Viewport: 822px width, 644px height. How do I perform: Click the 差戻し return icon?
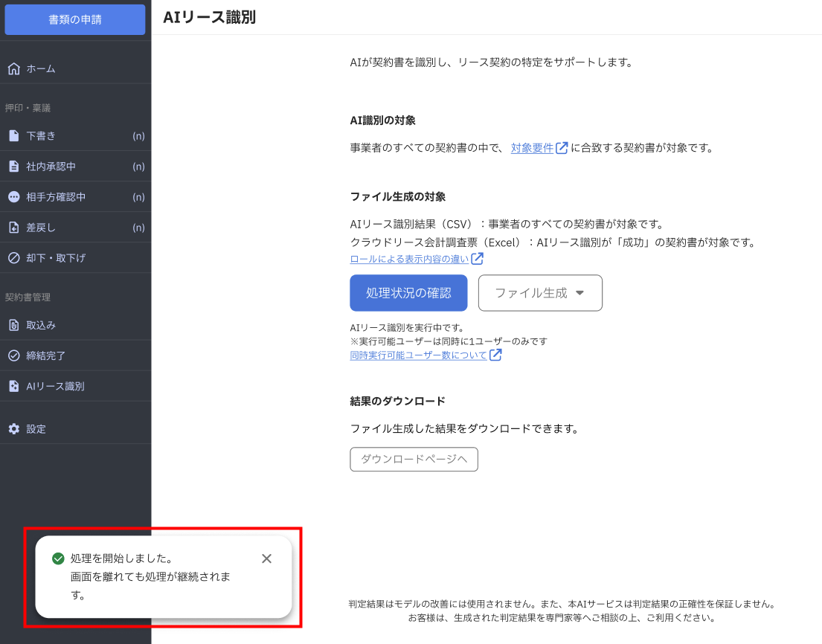[13, 228]
